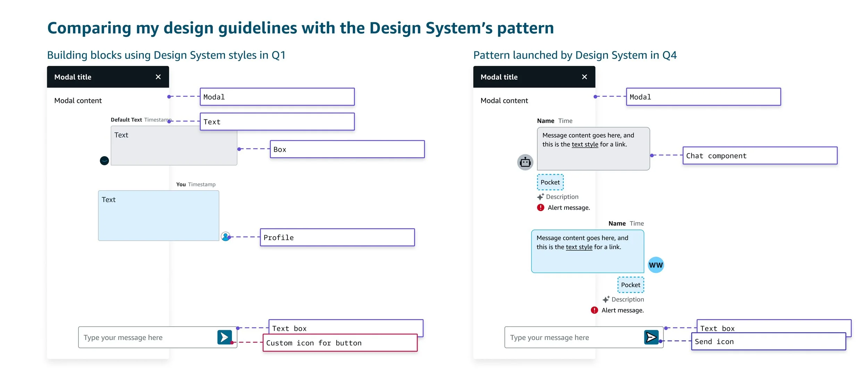Select the 'Custom icon for button' red annotation
This screenshot has width=868, height=391.
[x=340, y=343]
